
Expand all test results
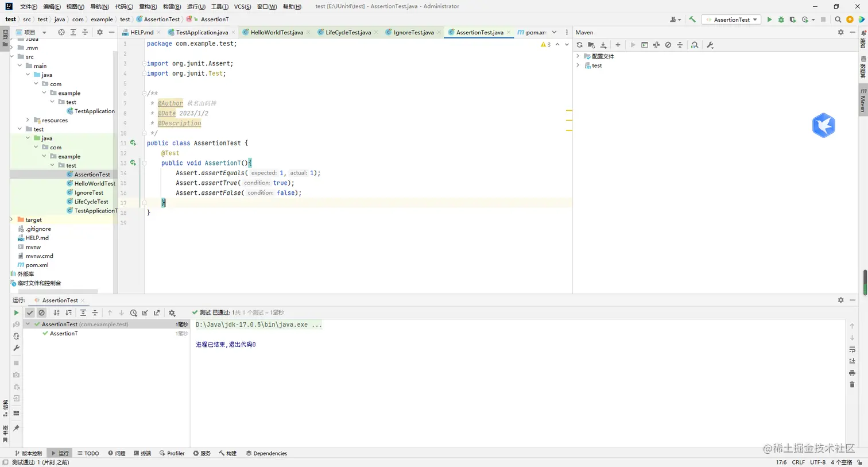pos(83,312)
